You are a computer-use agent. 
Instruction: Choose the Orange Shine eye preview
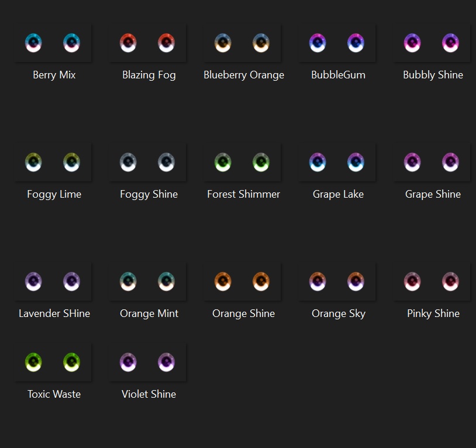pos(242,281)
